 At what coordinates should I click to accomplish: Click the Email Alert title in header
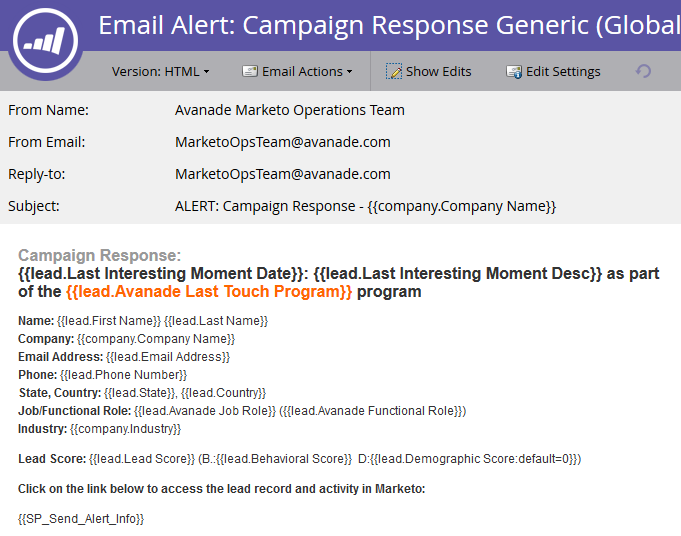[x=389, y=25]
